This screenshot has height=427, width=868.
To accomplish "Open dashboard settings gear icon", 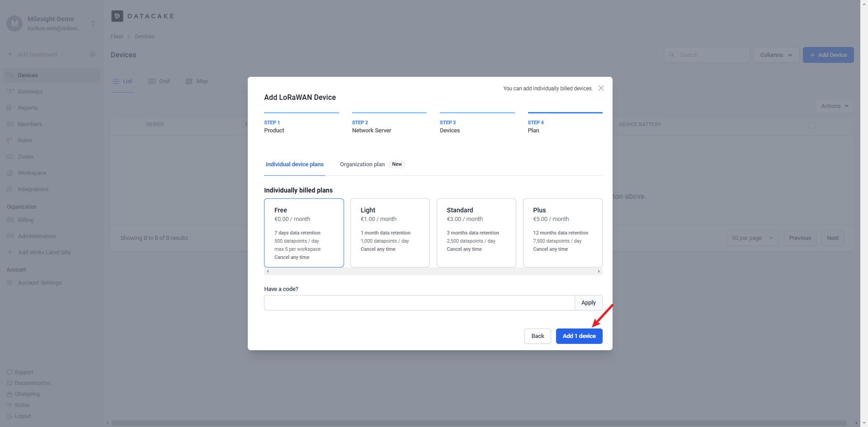I will click(x=92, y=54).
